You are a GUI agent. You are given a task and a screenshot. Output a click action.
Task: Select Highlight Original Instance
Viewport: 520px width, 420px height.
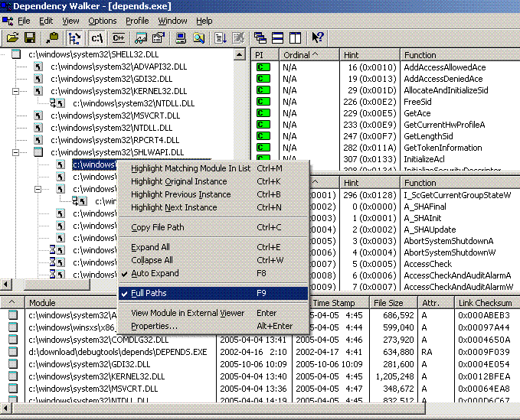coord(213,181)
